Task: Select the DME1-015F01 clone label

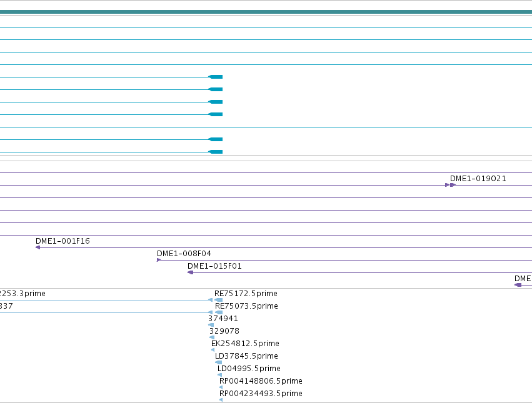Action: pos(214,266)
